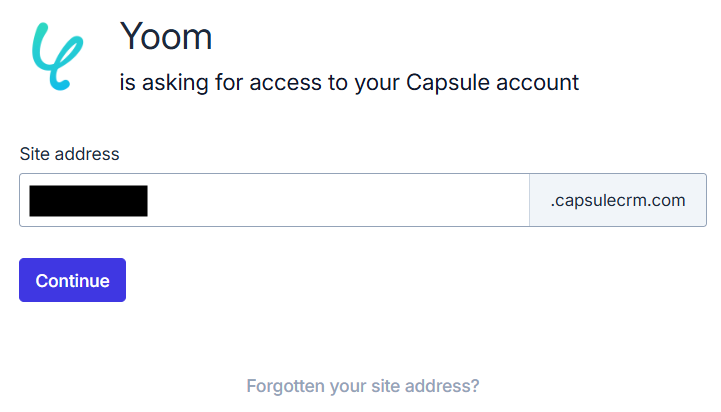Submit the form with the blue Continue button
The width and height of the screenshot is (721, 412).
point(72,280)
